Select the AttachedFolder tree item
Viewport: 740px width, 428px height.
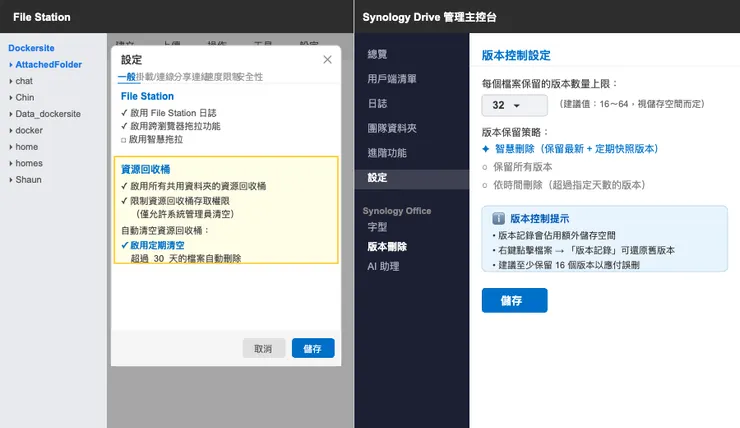(49, 65)
